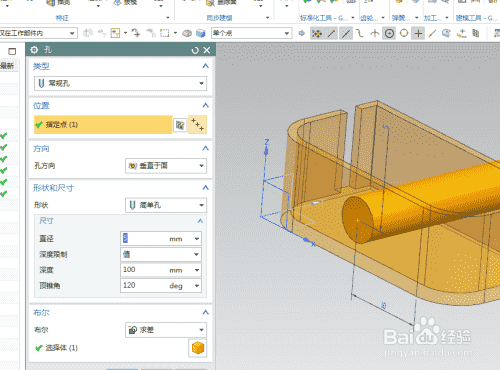This screenshot has height=370, width=500.
Task: Click the Z axis handle in the 3D view
Action: click(266, 151)
